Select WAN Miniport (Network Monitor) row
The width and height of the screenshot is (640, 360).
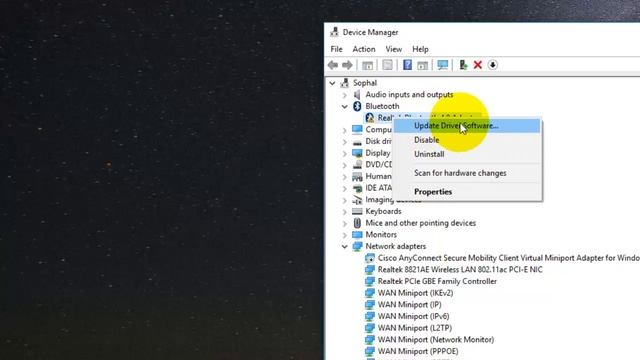tap(436, 340)
